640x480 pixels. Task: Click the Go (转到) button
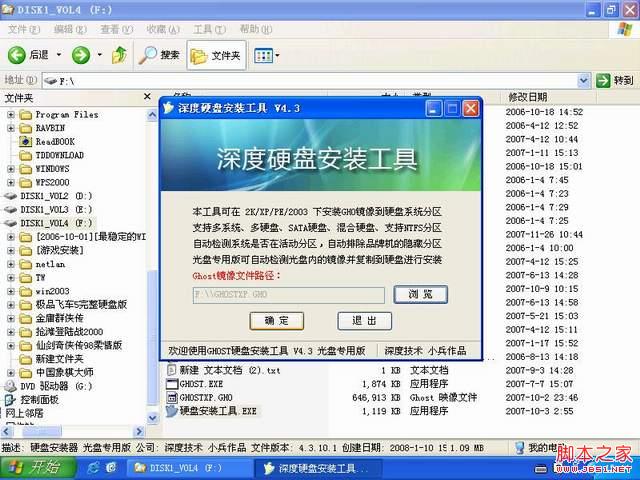(615, 81)
